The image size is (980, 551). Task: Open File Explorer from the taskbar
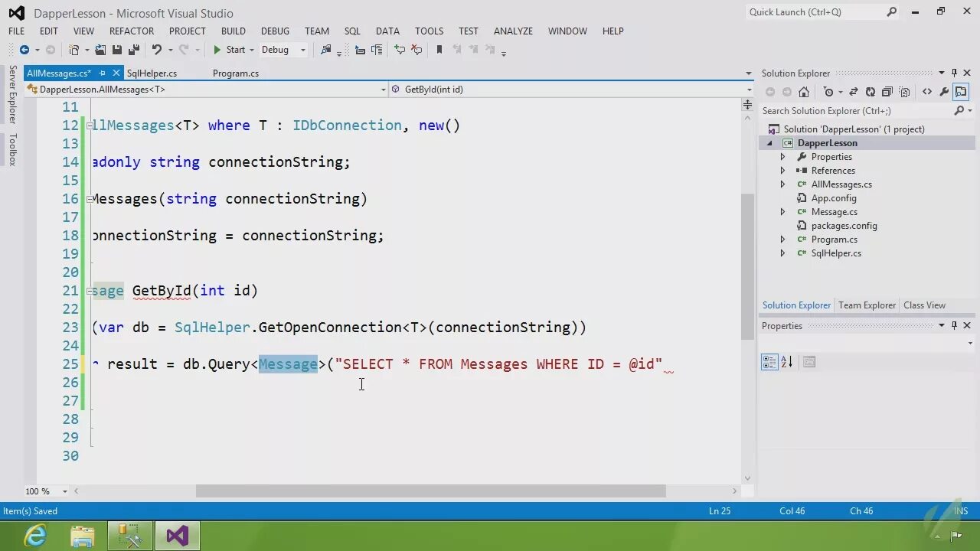[x=83, y=536]
